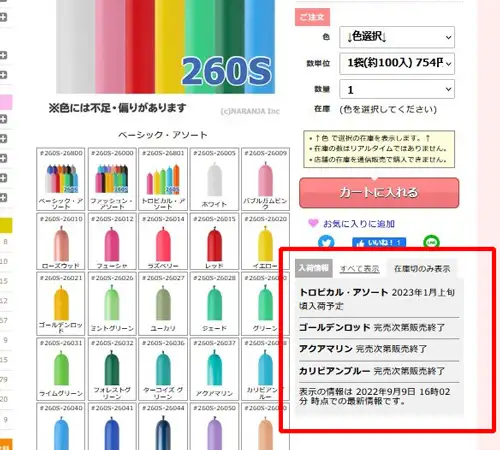
Task: Switch to the 在庫切のみ表示 tab
Action: 422,269
